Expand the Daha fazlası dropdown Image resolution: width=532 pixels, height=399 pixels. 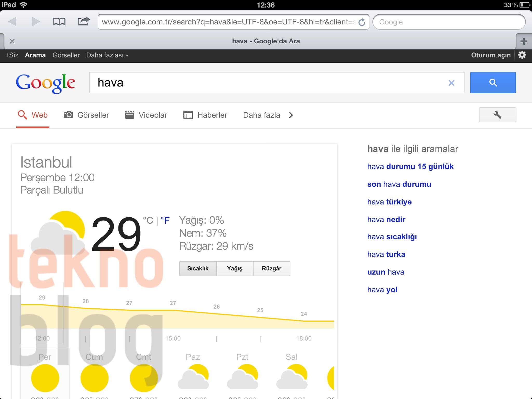(x=107, y=55)
